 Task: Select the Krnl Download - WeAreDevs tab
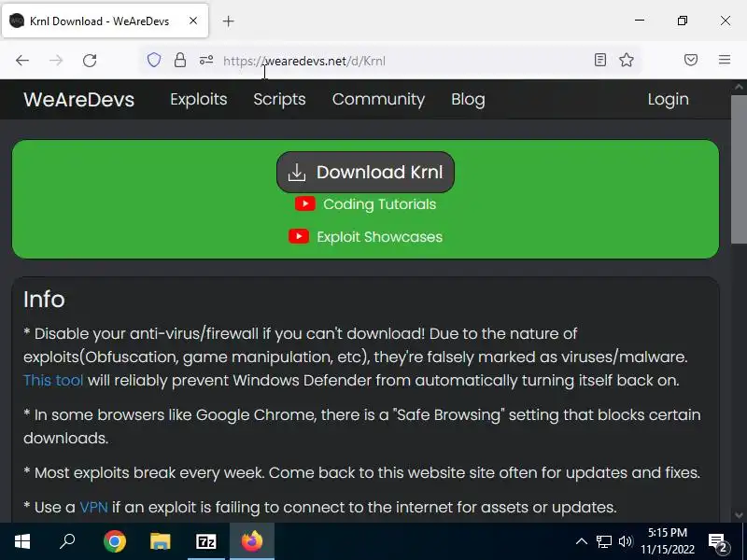tap(106, 21)
